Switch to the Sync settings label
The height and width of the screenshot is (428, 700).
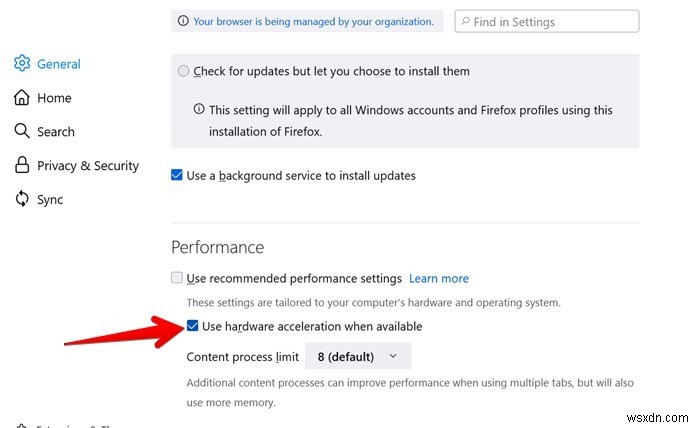[50, 199]
